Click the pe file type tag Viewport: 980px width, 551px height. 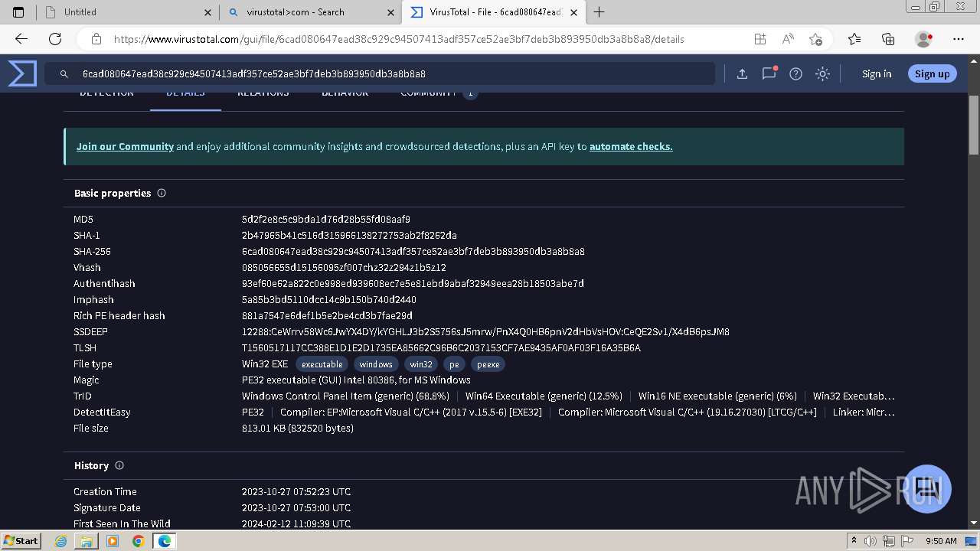pyautogui.click(x=454, y=364)
